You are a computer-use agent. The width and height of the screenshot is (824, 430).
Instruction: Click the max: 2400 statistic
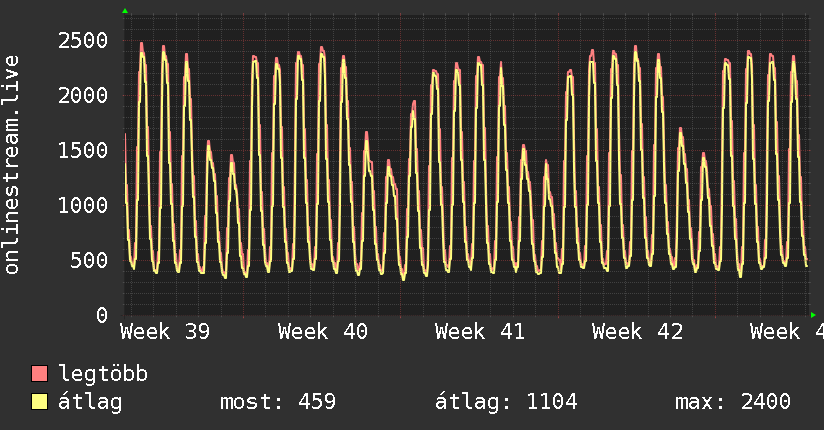point(733,402)
